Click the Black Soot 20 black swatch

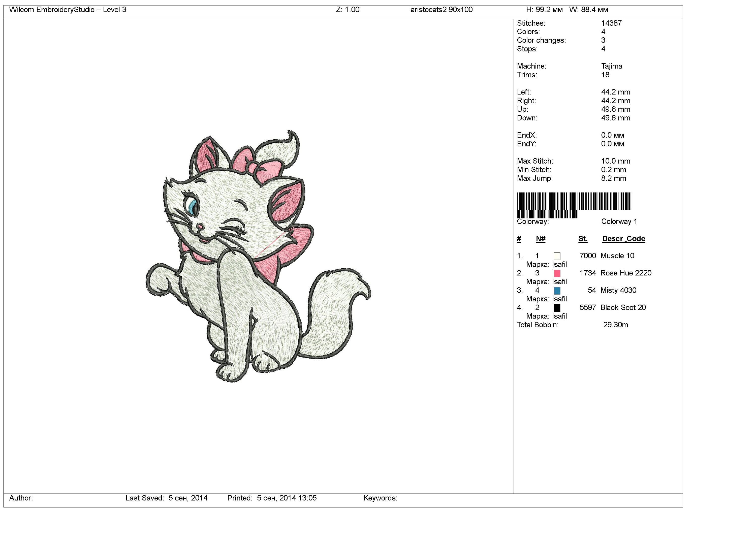(x=557, y=308)
